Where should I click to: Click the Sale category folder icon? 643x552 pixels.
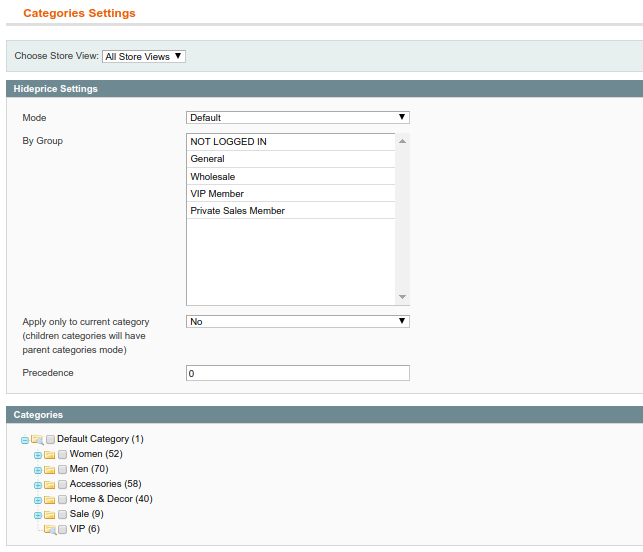(49, 515)
